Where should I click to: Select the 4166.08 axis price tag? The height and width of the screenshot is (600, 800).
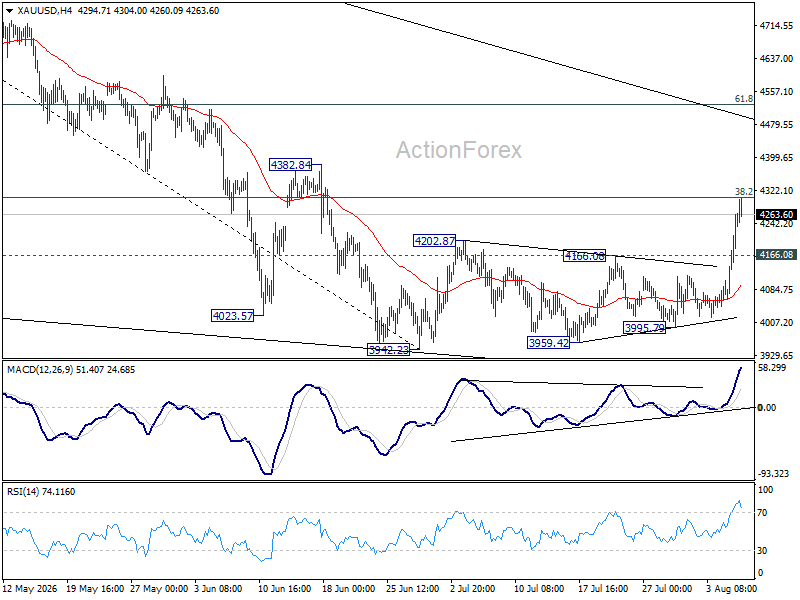[x=776, y=255]
